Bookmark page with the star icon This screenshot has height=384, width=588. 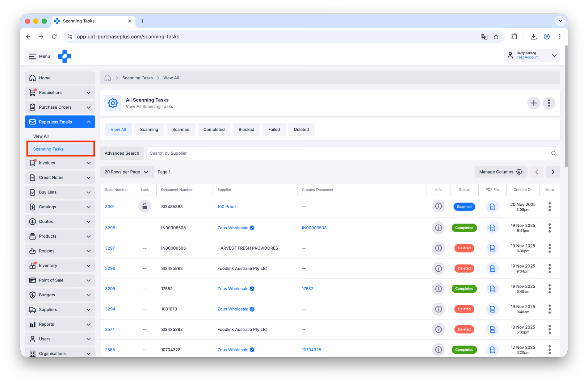click(496, 37)
